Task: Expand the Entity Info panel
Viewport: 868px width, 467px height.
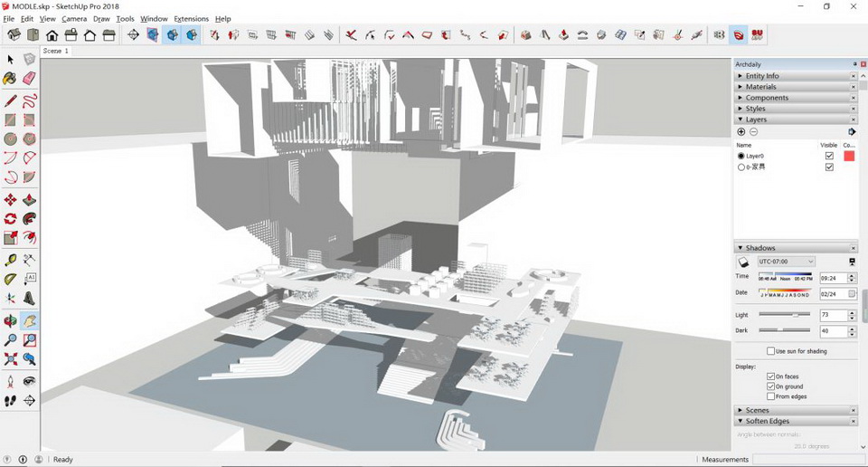Action: click(761, 76)
